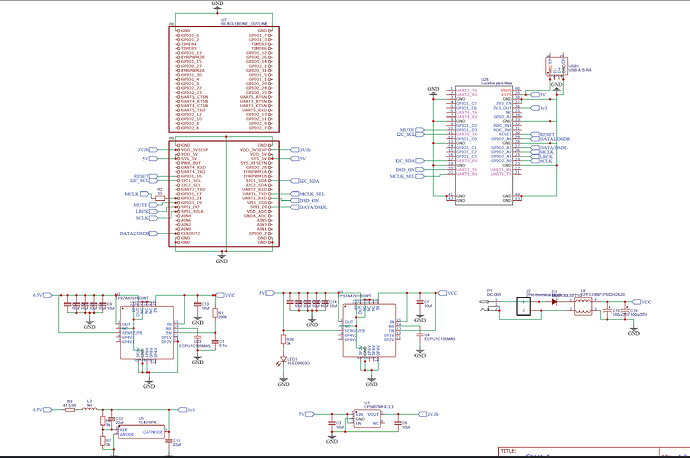Select the C6 10uf capacitor
Viewport: 690px width, 458px height.
(398, 423)
